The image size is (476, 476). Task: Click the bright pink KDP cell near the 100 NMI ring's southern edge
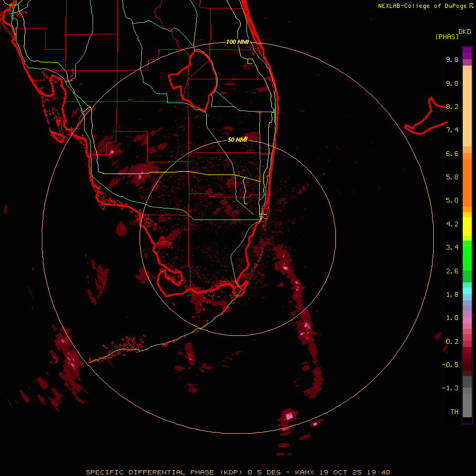(x=288, y=416)
